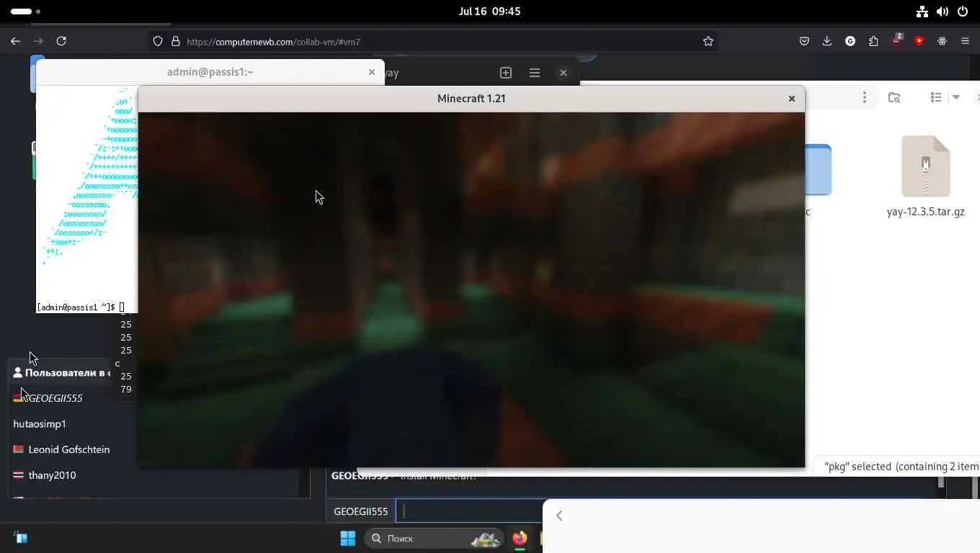Image resolution: width=980 pixels, height=553 pixels.
Task: Close the admin@passis1 terminal window
Action: coord(372,72)
